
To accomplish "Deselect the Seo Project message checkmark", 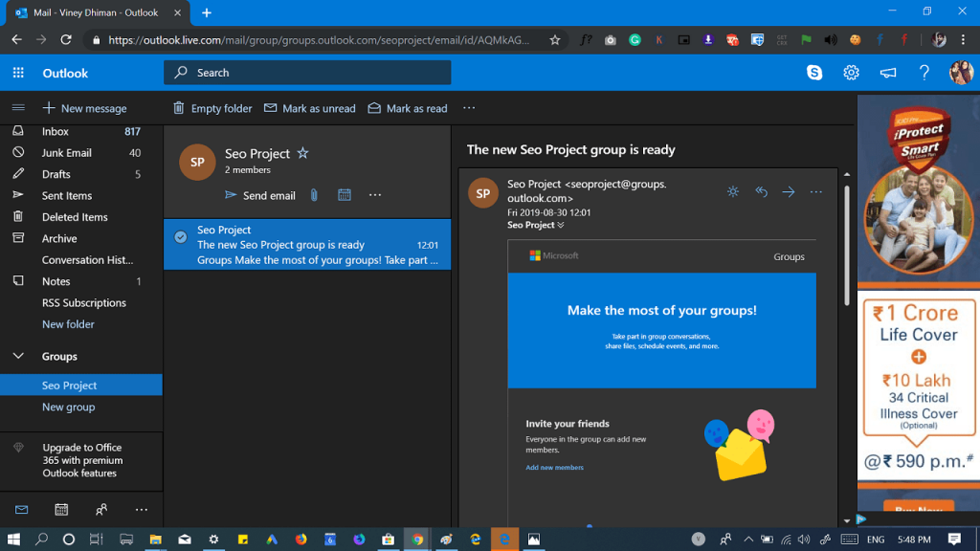I will [181, 237].
